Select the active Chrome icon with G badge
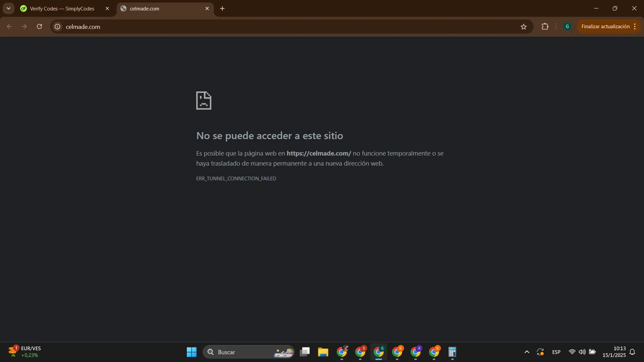This screenshot has width=644, height=362. (379, 352)
